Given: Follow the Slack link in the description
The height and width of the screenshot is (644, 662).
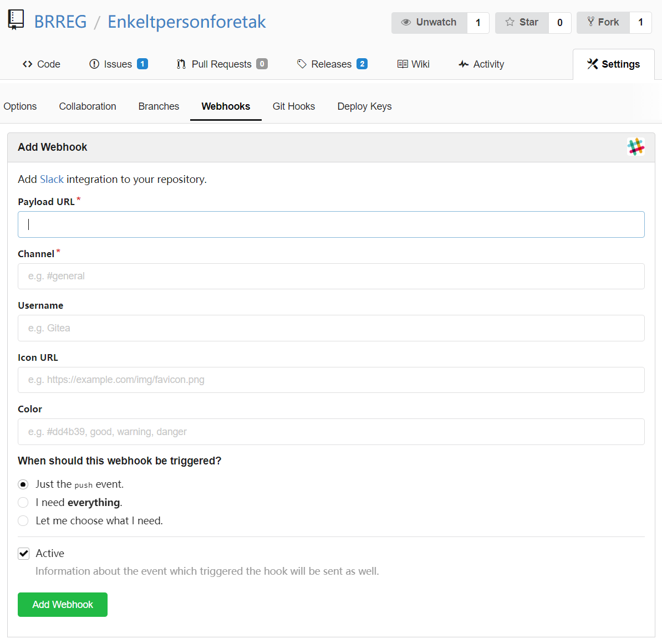Looking at the screenshot, I should pyautogui.click(x=52, y=180).
